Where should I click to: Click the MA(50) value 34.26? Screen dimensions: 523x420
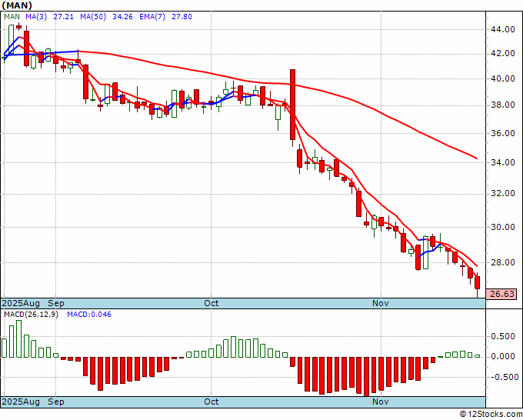click(122, 17)
